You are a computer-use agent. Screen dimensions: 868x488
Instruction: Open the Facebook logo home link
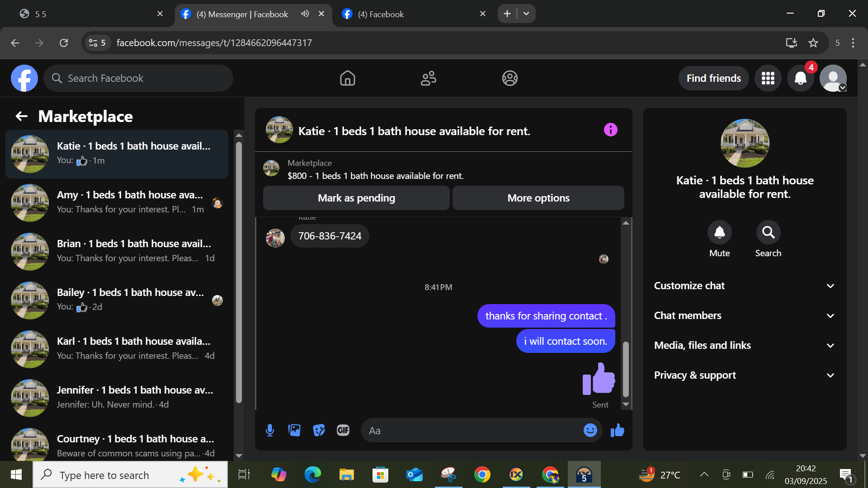tap(24, 78)
